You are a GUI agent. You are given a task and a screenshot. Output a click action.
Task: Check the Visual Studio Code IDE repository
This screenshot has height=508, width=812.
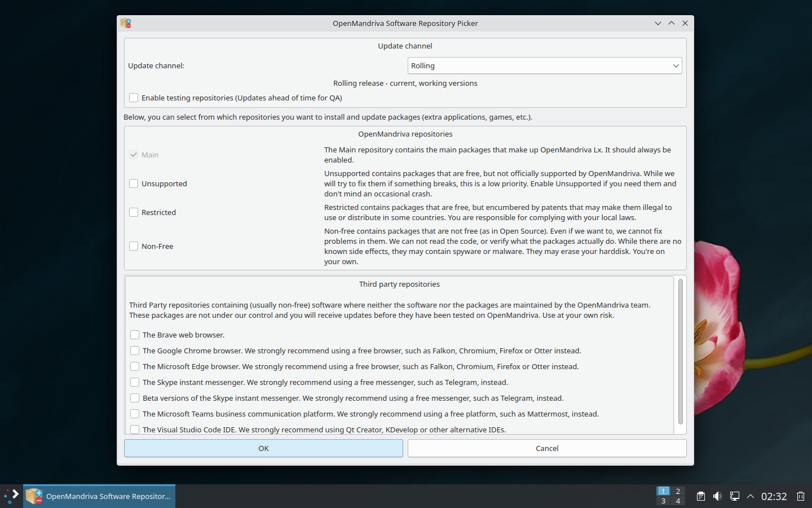coord(135,430)
